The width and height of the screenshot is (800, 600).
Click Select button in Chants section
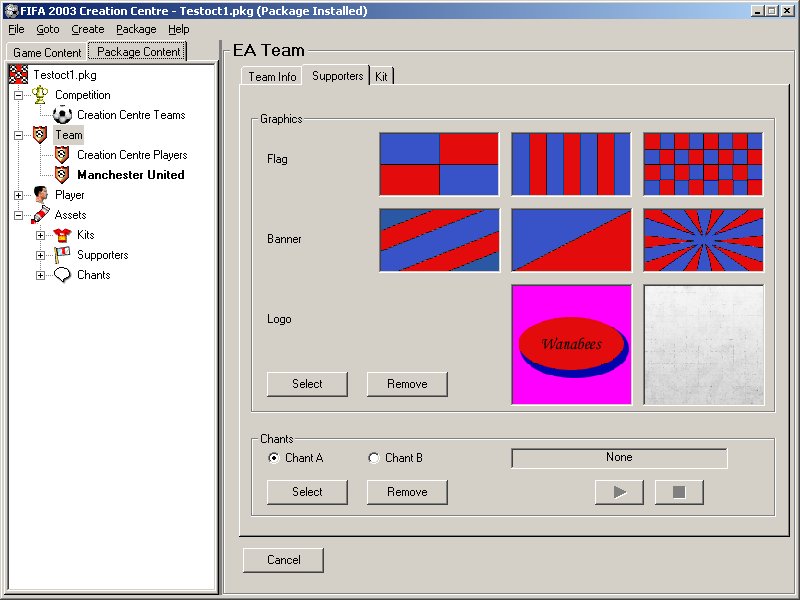307,492
